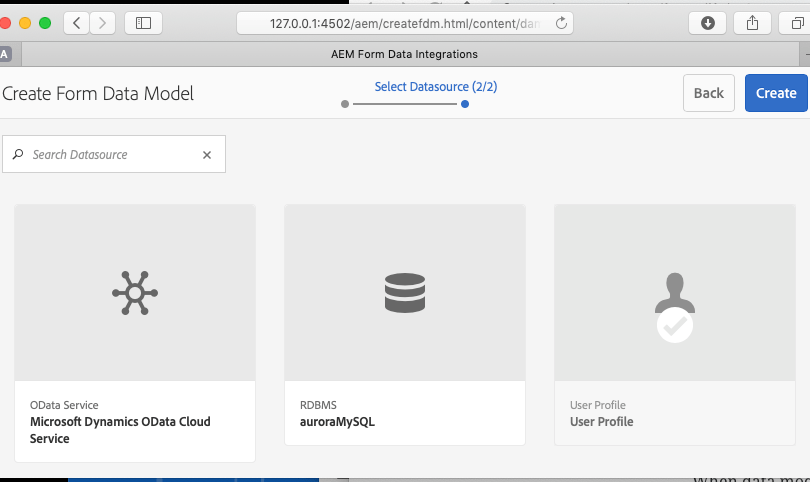Viewport: 810px width, 482px height.
Task: Choose the Microsoft Dynamics OData Cloud Service label
Action: (x=120, y=430)
